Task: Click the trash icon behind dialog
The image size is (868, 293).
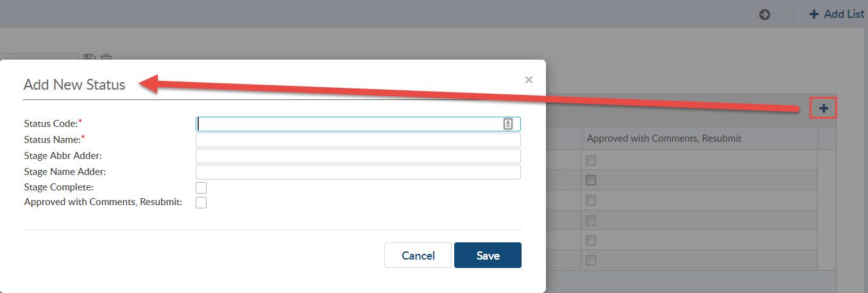Action: tap(106, 58)
